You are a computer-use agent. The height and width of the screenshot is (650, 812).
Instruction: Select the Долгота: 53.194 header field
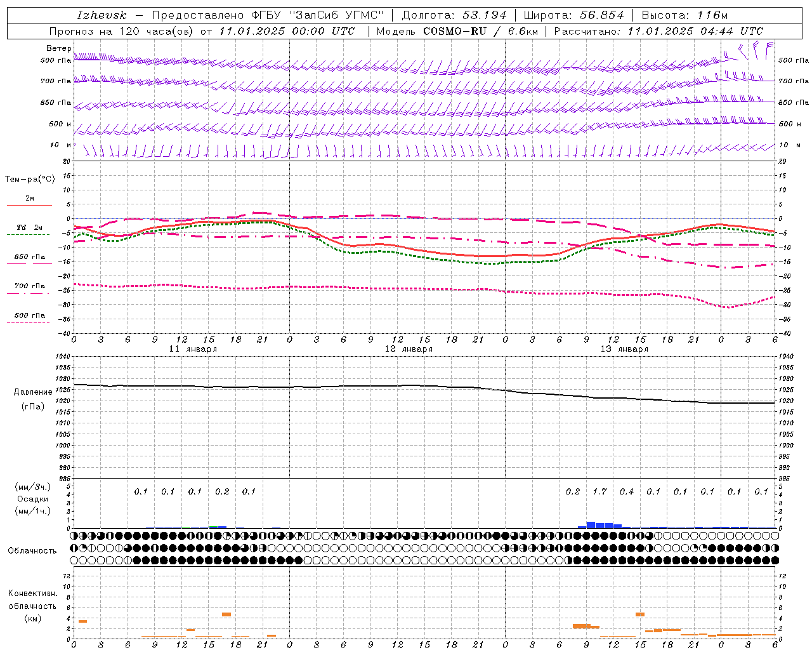(x=454, y=16)
